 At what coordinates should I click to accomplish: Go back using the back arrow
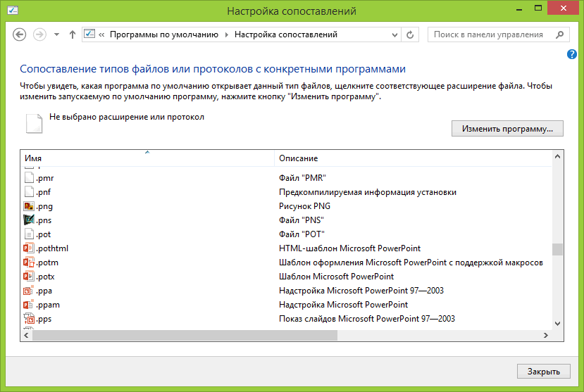tap(20, 34)
